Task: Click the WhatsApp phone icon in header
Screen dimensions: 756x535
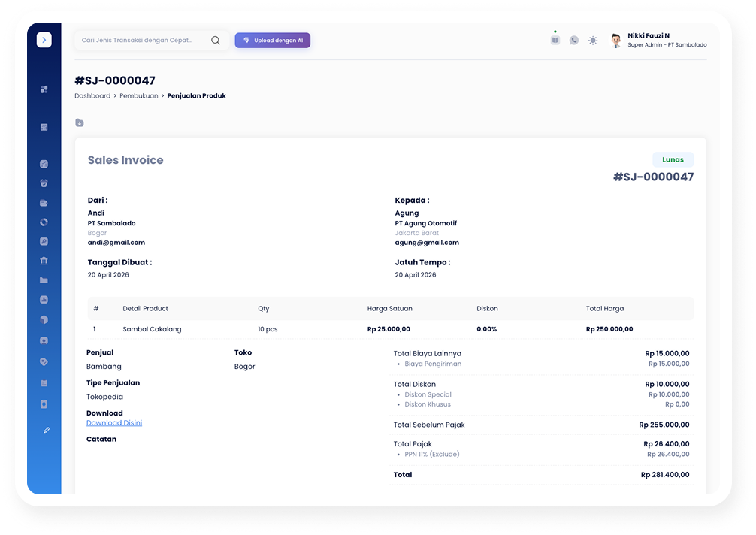Action: [574, 41]
